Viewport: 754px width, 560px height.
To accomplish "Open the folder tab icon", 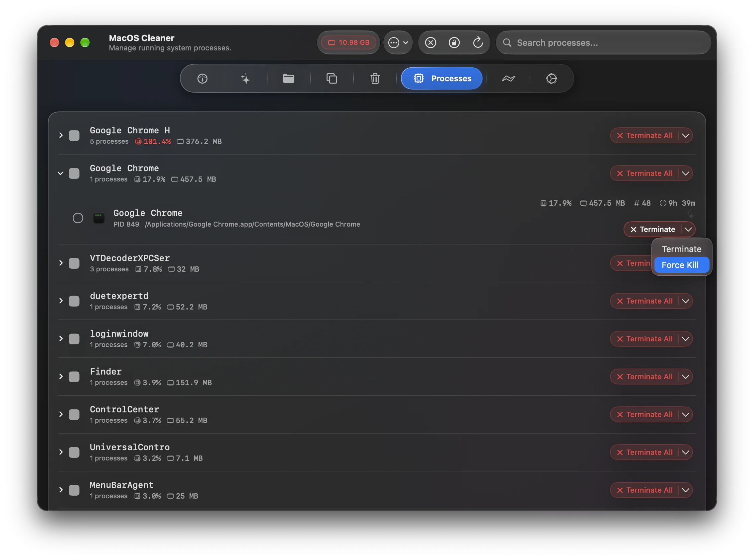I will click(x=288, y=79).
